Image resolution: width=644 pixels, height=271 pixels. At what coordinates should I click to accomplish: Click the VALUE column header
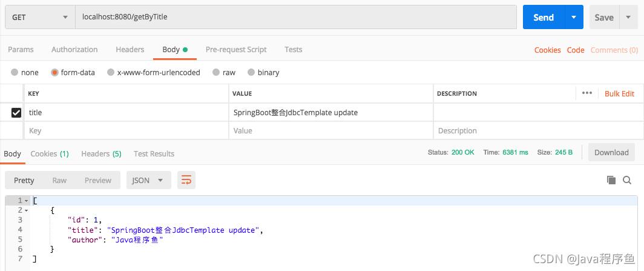pos(242,93)
